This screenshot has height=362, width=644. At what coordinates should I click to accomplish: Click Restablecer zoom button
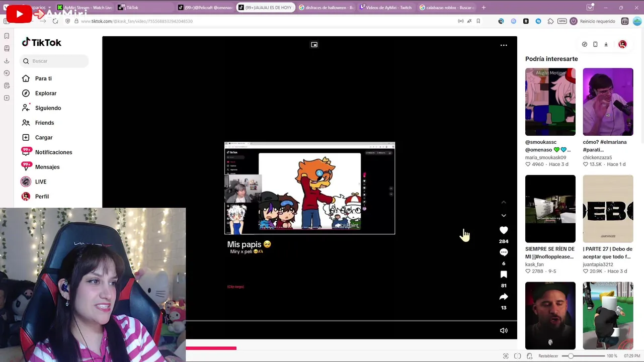[548, 356]
